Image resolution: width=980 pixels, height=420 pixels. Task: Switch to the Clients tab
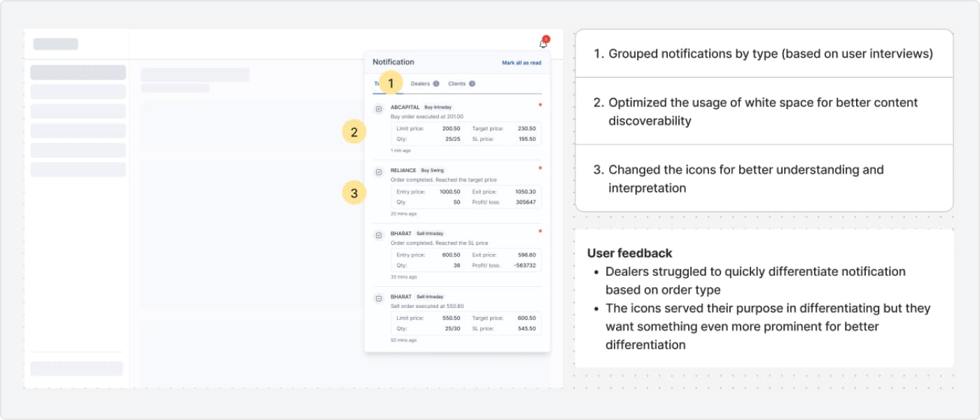(456, 84)
